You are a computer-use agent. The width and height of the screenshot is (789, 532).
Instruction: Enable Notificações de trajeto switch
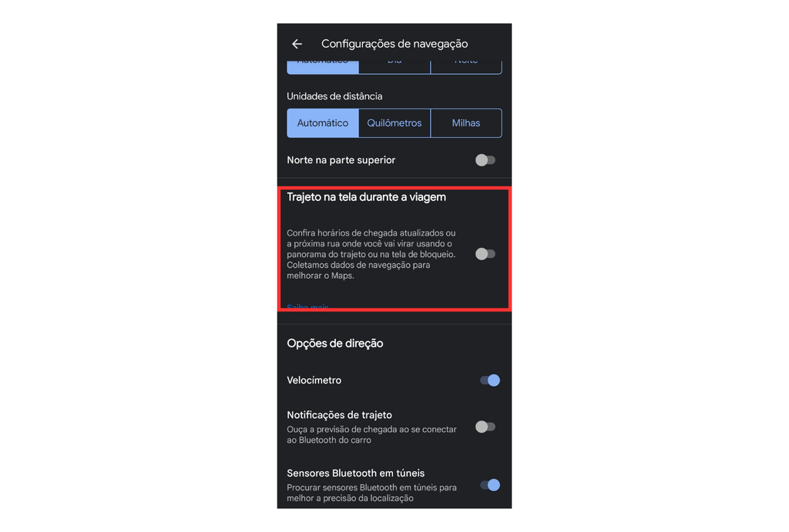[485, 427]
